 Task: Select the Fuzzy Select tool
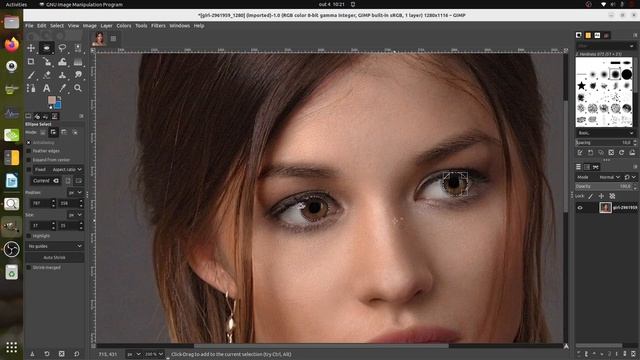(x=78, y=48)
